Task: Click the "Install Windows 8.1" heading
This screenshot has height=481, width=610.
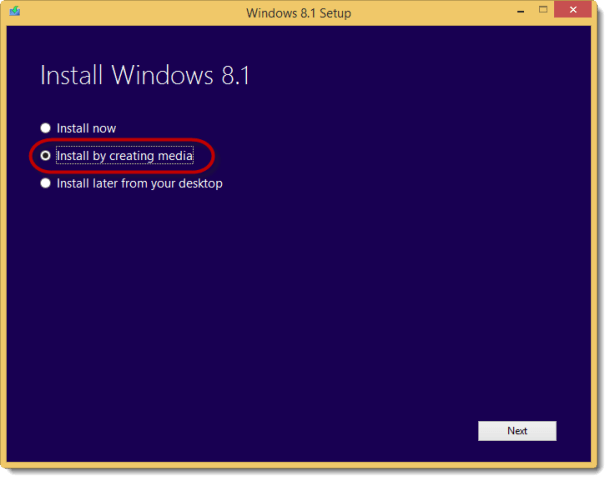Action: coord(145,75)
